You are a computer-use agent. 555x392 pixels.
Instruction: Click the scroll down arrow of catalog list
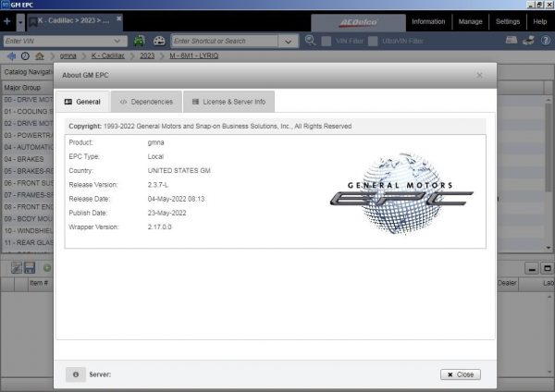point(549,248)
